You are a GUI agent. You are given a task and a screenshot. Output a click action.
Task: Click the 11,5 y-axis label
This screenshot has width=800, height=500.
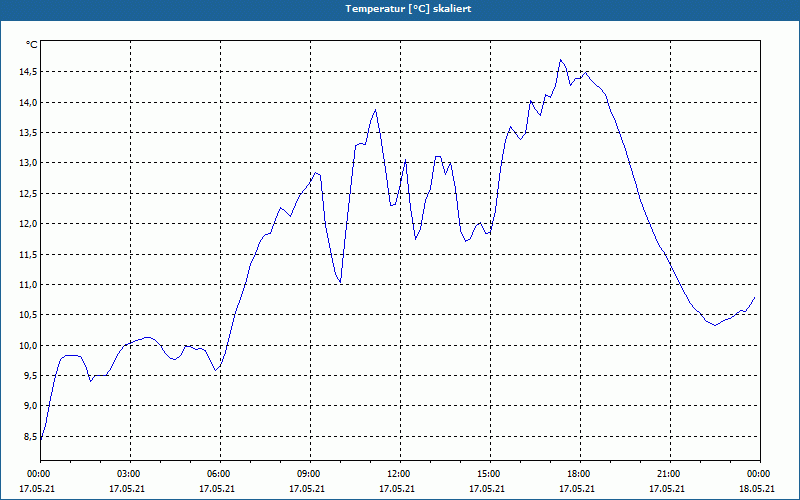[x=28, y=254]
